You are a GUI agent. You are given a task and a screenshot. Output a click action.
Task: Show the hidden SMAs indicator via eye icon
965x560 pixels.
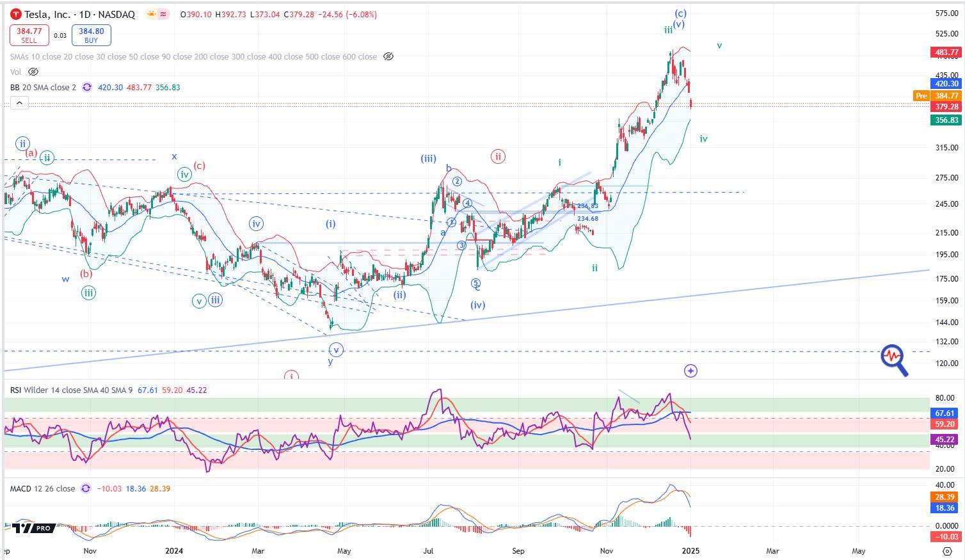pos(388,56)
